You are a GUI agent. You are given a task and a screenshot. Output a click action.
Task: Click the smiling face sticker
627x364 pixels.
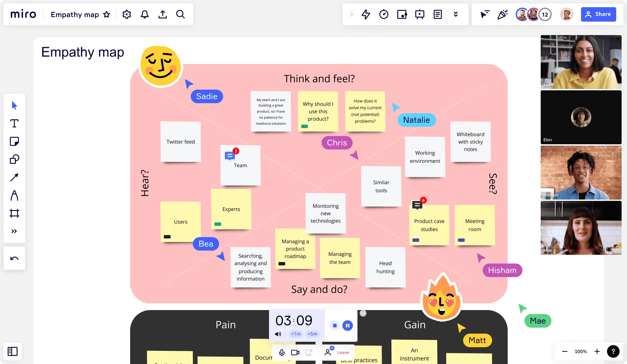click(161, 66)
